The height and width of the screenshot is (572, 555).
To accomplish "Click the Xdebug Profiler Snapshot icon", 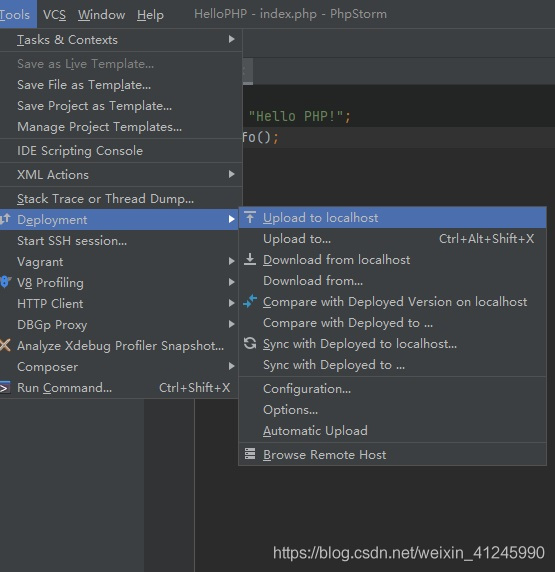I will pyautogui.click(x=5, y=345).
